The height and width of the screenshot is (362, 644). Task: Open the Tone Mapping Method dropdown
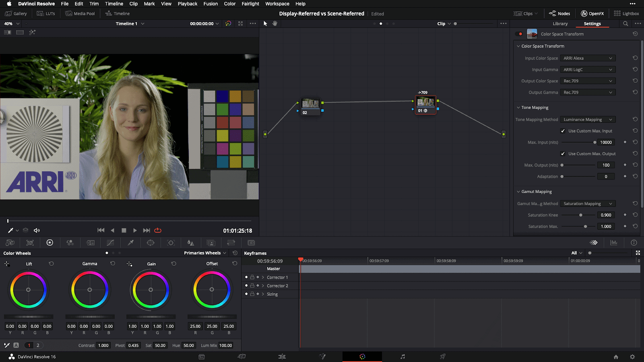point(588,119)
